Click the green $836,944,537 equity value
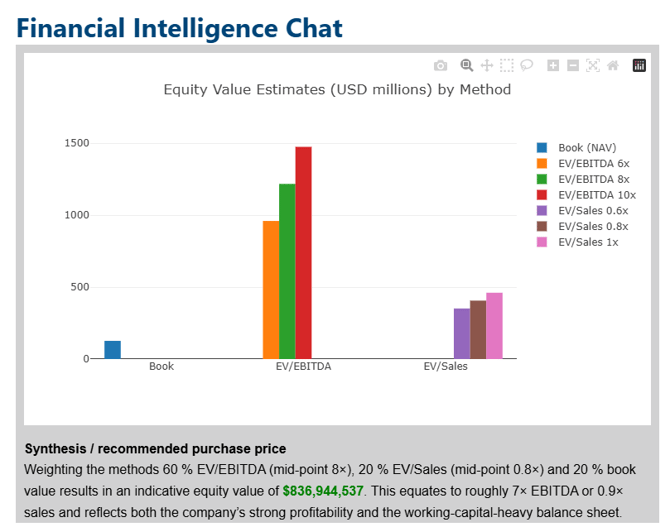 click(x=323, y=491)
